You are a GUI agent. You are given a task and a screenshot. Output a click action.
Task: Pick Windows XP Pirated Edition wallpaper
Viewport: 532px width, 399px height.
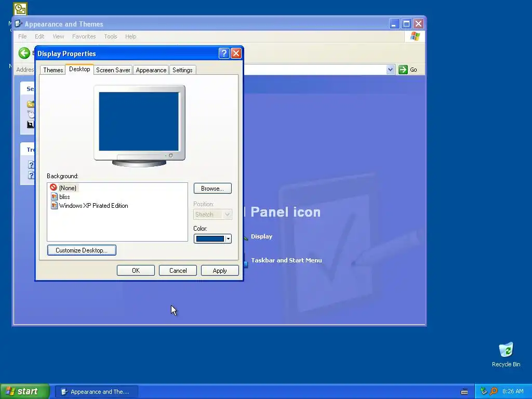(94, 206)
